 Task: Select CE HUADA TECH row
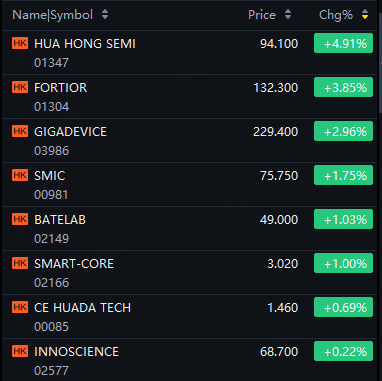(x=189, y=316)
